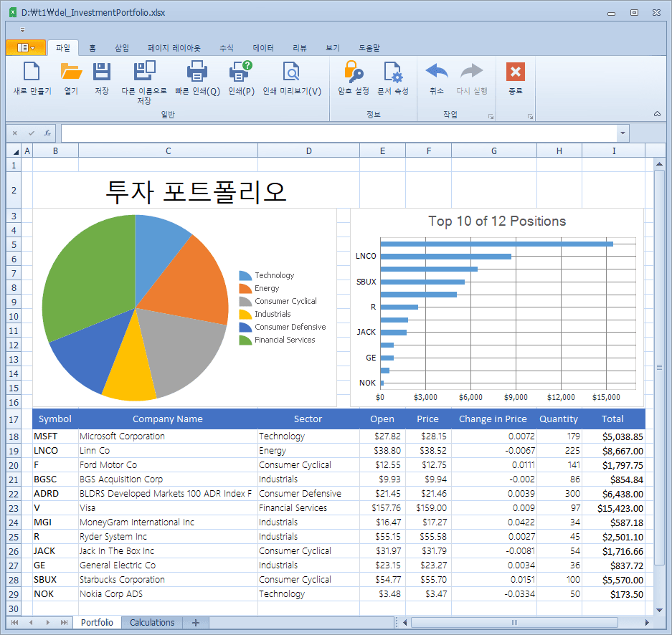Image resolution: width=672 pixels, height=635 pixels.
Task: Click the Technology legend color swatch
Action: click(x=245, y=275)
